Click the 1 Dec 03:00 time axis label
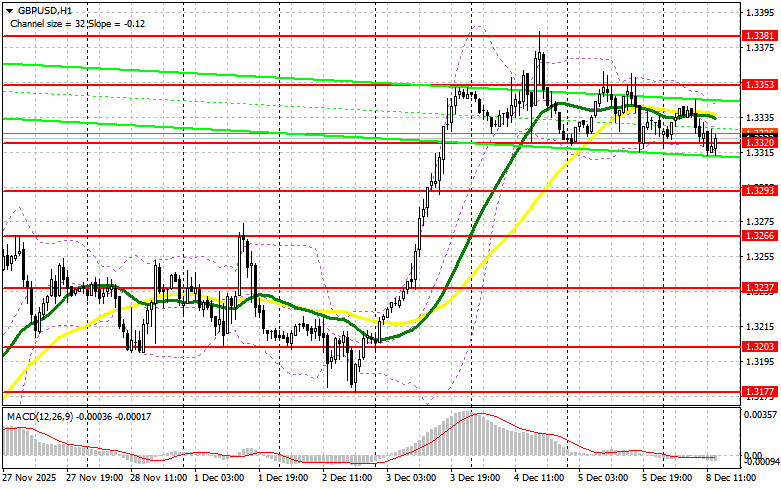The image size is (781, 489). point(219,478)
